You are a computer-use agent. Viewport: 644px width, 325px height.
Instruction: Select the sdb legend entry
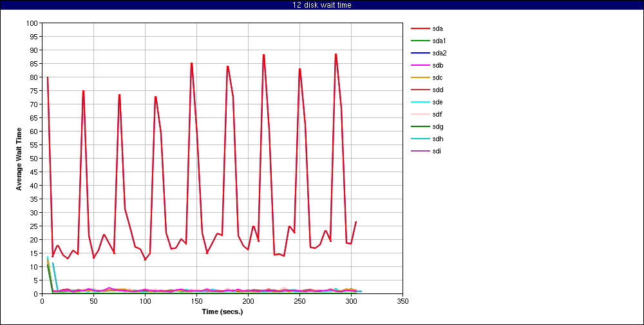(427, 65)
